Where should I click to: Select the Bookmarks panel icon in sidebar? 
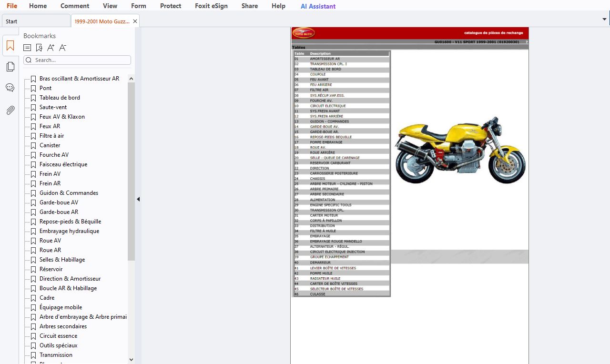[10, 46]
